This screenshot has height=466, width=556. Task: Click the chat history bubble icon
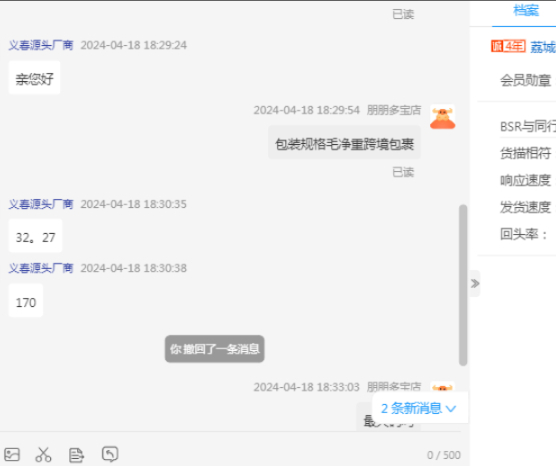pos(110,454)
